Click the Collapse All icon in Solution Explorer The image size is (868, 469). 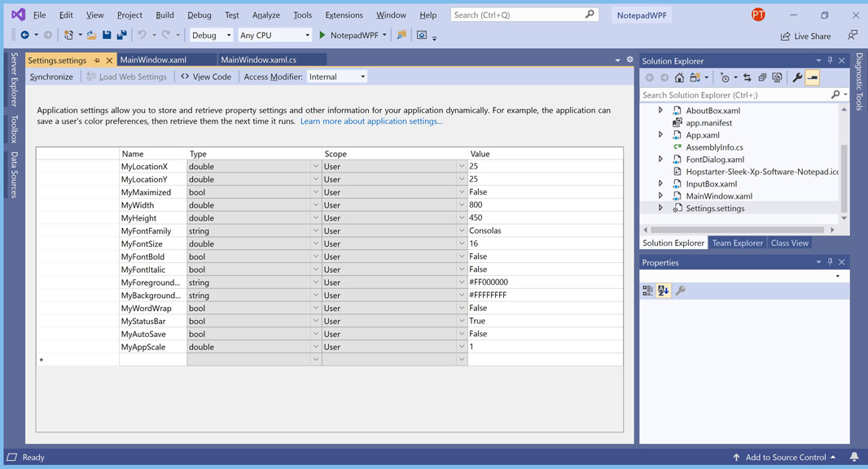click(762, 78)
